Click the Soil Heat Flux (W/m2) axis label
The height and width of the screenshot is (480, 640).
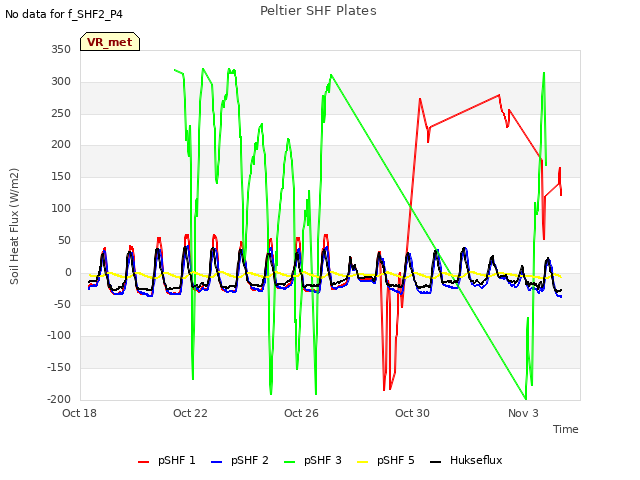tap(14, 226)
